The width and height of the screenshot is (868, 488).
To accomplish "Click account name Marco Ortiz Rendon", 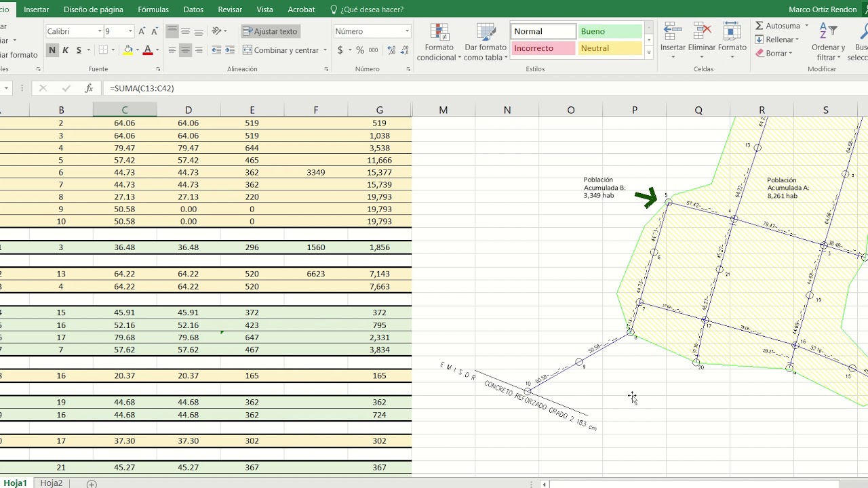I will 823,9.
